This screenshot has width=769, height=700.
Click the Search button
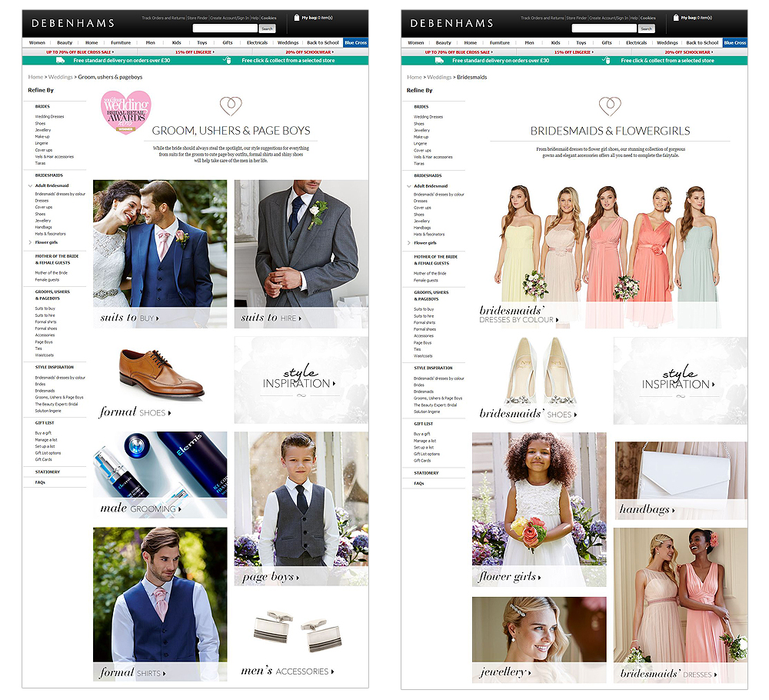click(267, 28)
